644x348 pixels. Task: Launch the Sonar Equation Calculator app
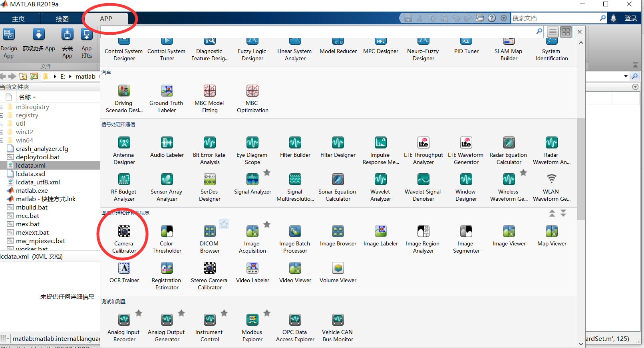pos(338,188)
